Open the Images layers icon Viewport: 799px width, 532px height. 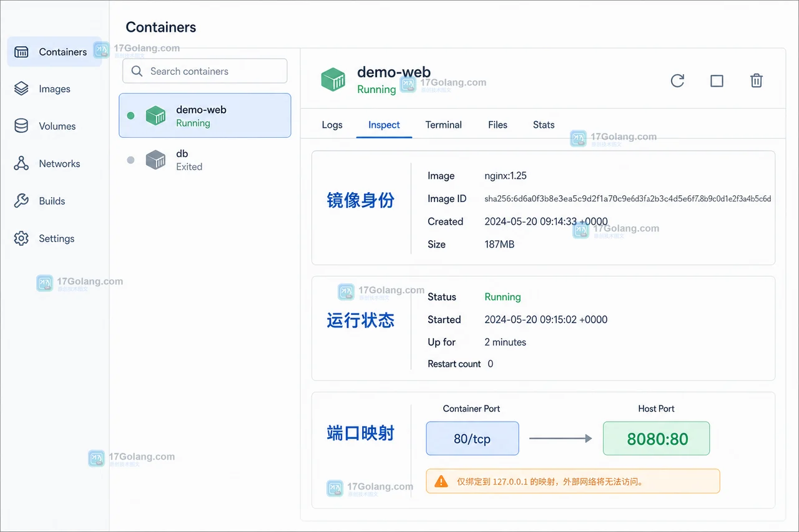21,89
